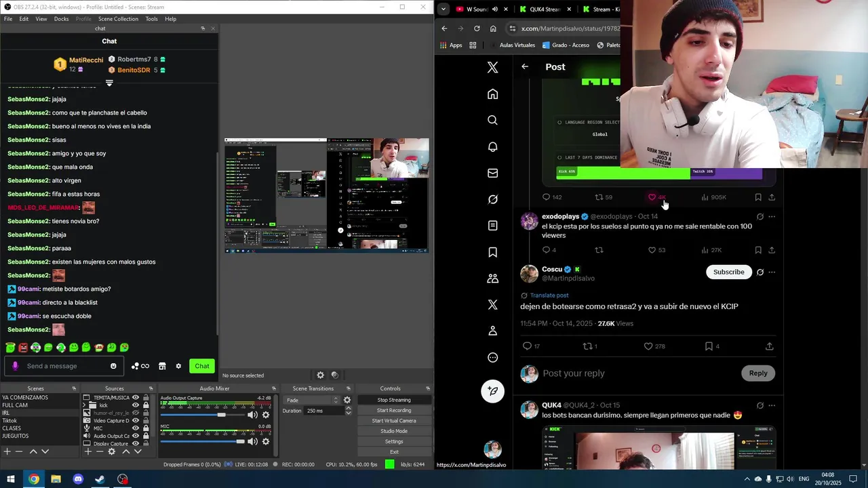Viewport: 868px width, 488px height.
Task: Hide the MIC source eye
Action: [x=136, y=428]
